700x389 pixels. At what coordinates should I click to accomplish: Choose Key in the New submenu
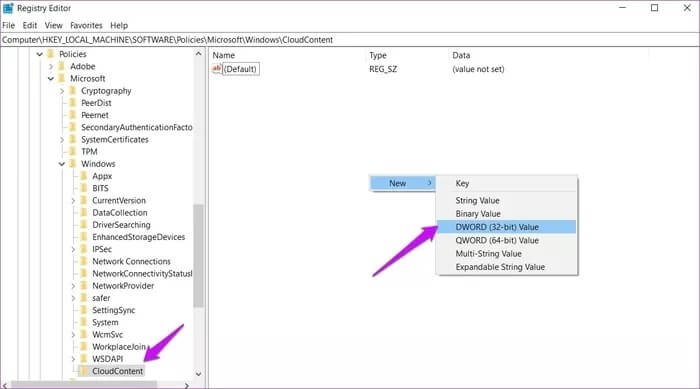(x=506, y=183)
